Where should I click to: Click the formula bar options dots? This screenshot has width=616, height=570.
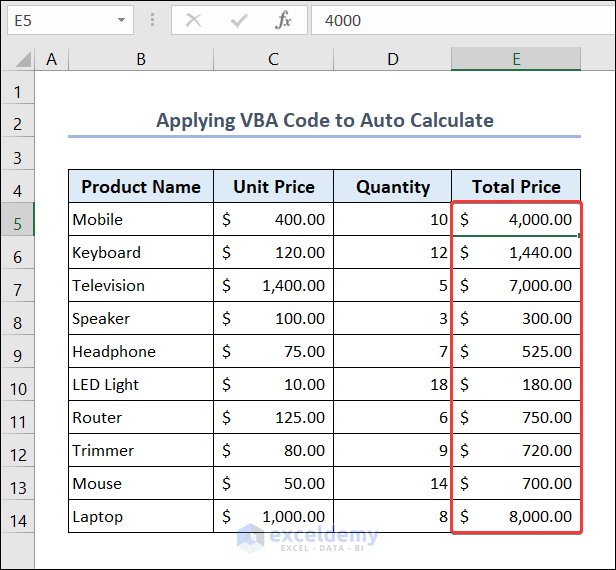(x=152, y=20)
